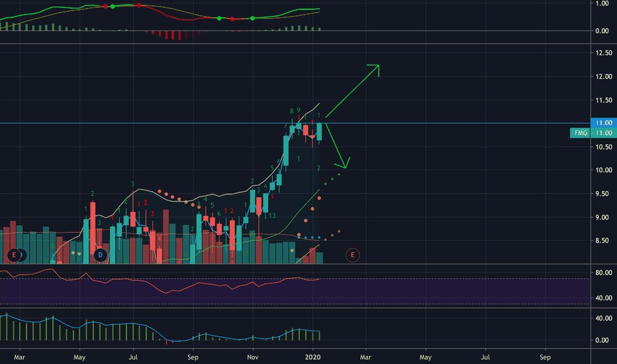Click the 12.00 price axis label
This screenshot has width=617, height=364.
pyautogui.click(x=604, y=76)
